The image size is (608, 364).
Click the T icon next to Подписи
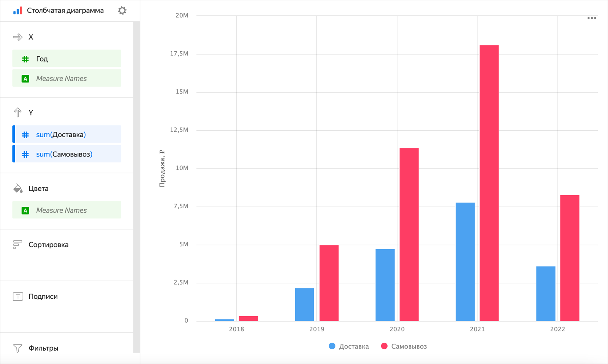17,296
